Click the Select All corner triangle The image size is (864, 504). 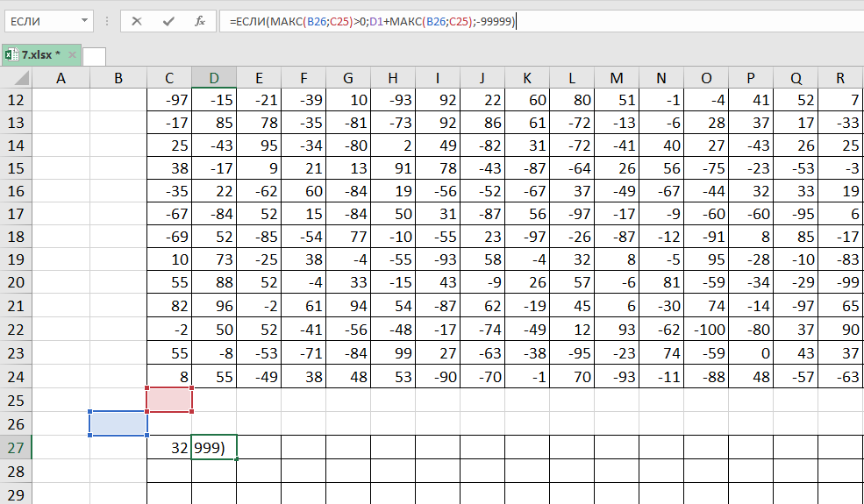pyautogui.click(x=16, y=79)
